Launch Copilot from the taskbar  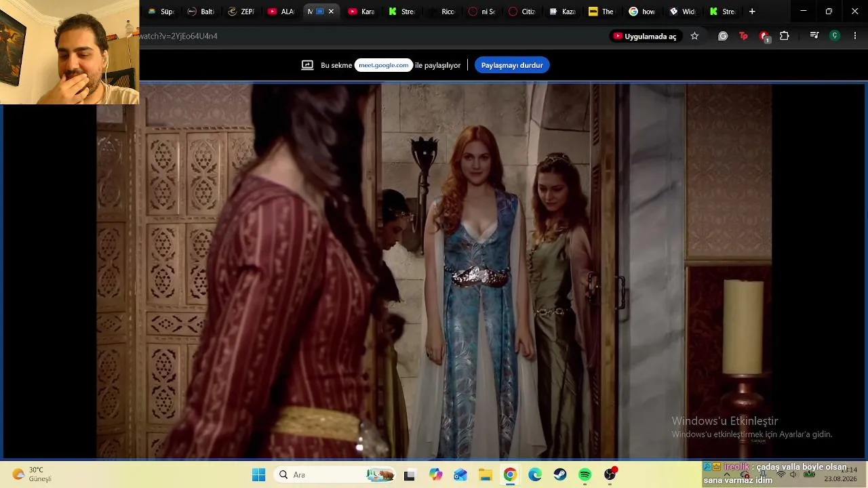tap(435, 475)
